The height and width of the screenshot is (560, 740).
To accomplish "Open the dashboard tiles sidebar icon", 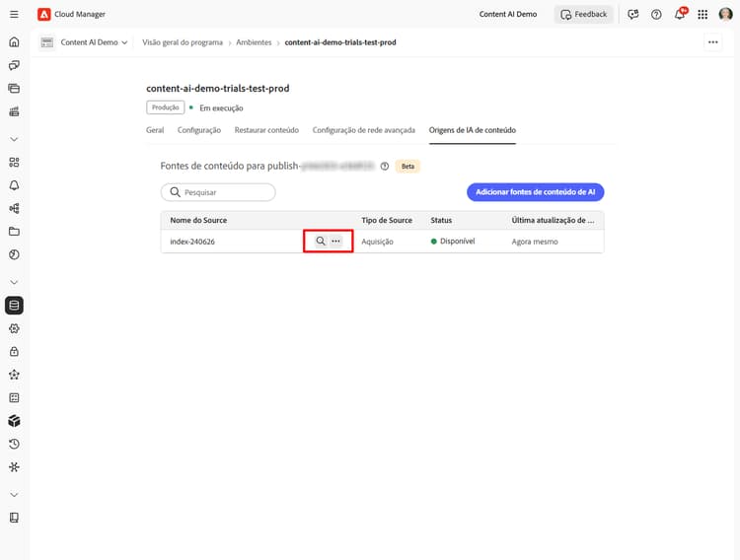I will [14, 163].
